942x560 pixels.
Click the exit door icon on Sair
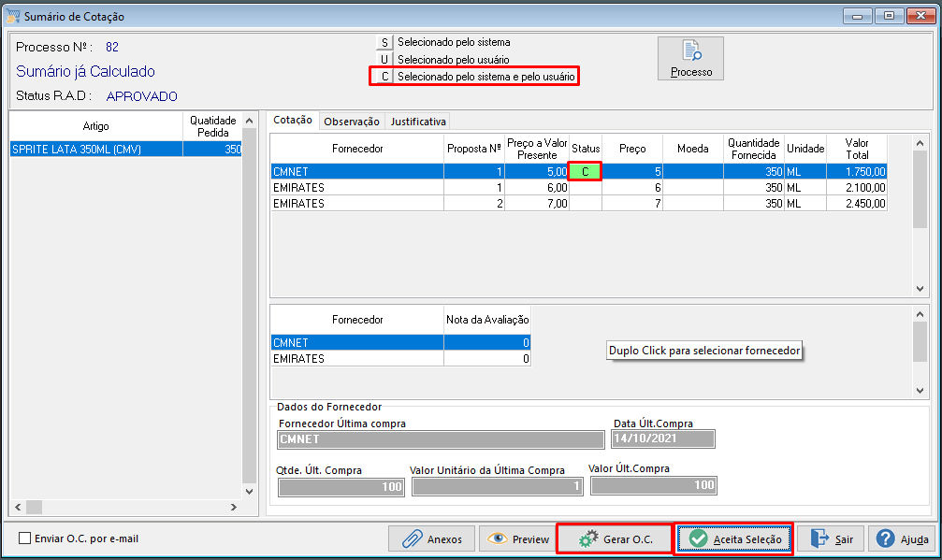point(819,538)
